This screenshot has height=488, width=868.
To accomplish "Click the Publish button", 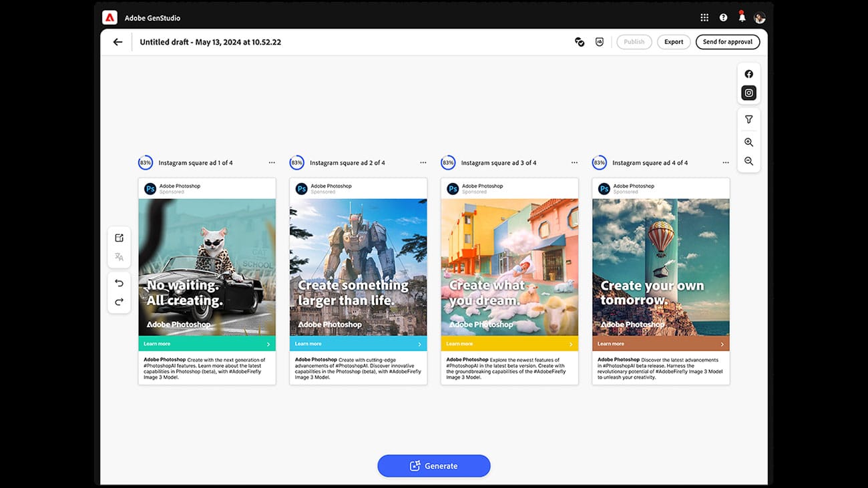I will point(634,42).
